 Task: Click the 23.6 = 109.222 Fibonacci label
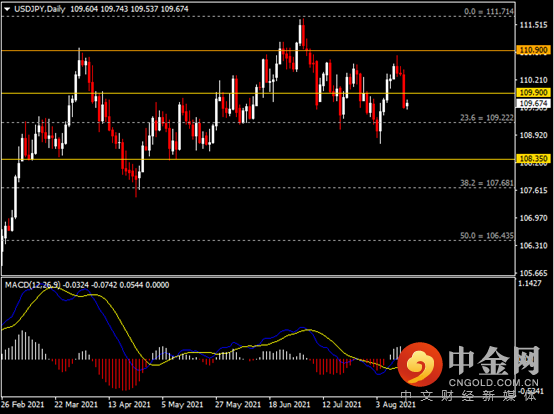487,118
